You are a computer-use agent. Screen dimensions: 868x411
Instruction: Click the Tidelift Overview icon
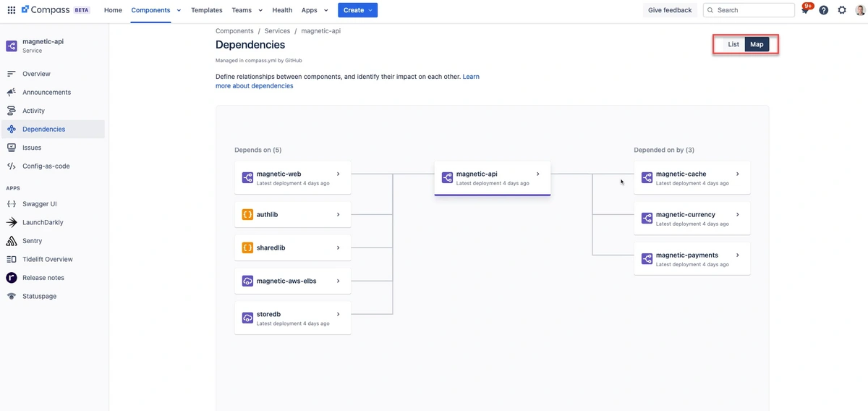11,259
